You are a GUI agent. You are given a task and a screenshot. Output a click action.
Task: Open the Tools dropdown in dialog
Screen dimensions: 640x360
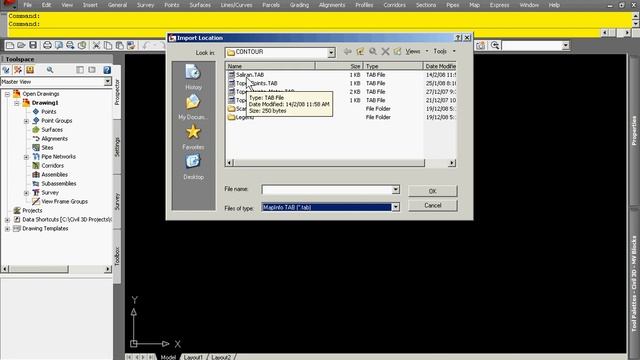(444, 51)
